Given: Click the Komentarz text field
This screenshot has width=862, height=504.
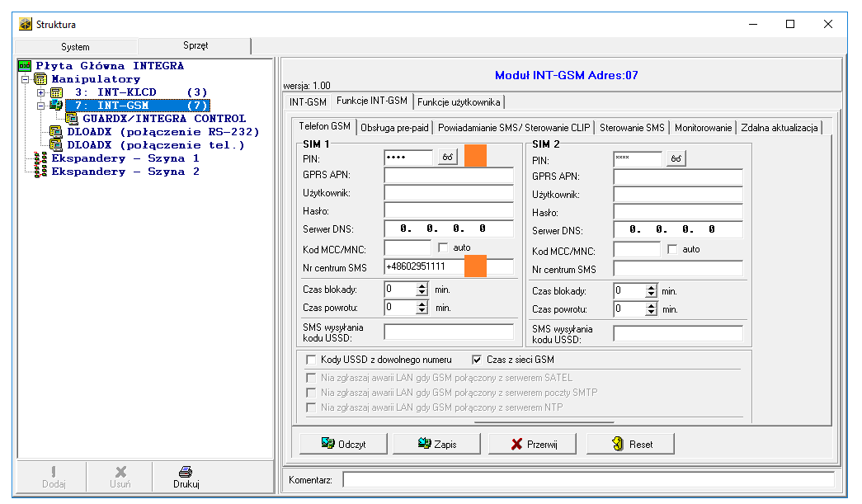Looking at the screenshot, I should click(587, 479).
